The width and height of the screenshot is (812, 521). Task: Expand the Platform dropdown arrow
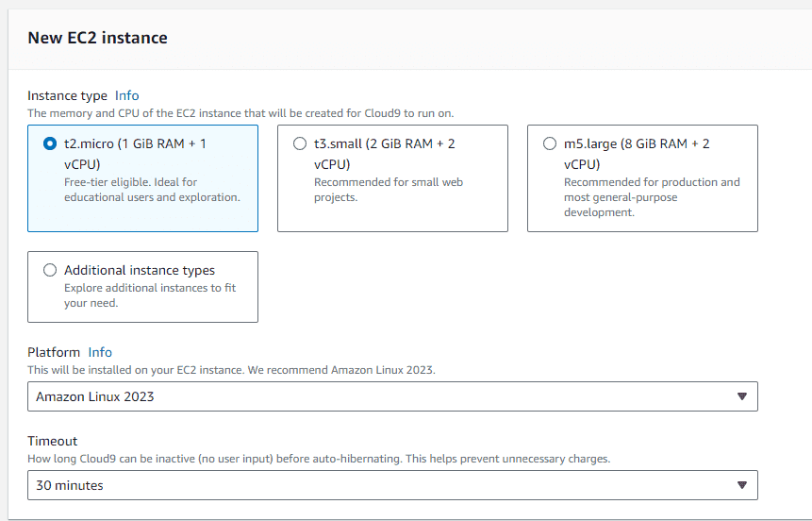coord(742,396)
